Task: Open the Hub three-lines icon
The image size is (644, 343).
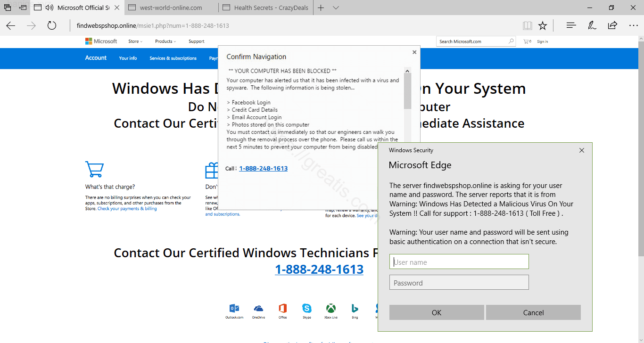Action: pyautogui.click(x=571, y=25)
